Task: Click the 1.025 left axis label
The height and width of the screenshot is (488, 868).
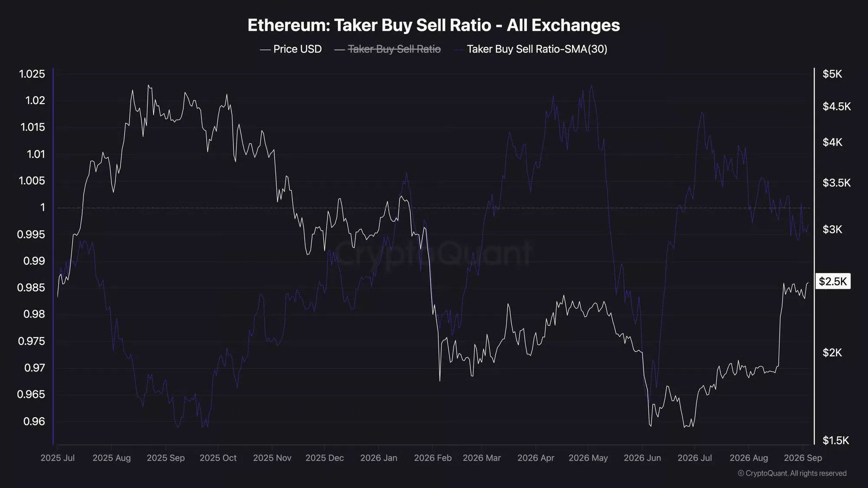Action: point(32,74)
